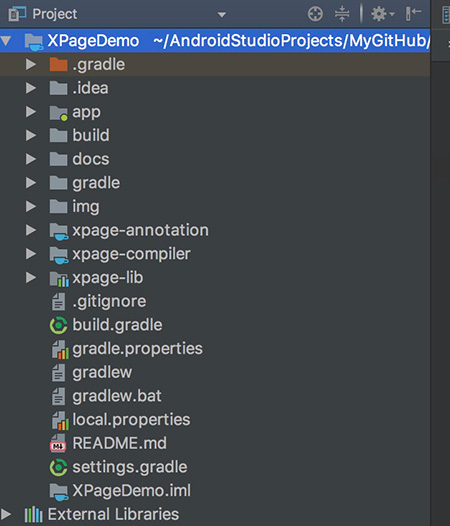Viewport: 450px width, 526px height.
Task: Select the README.md file name
Action: [119, 443]
